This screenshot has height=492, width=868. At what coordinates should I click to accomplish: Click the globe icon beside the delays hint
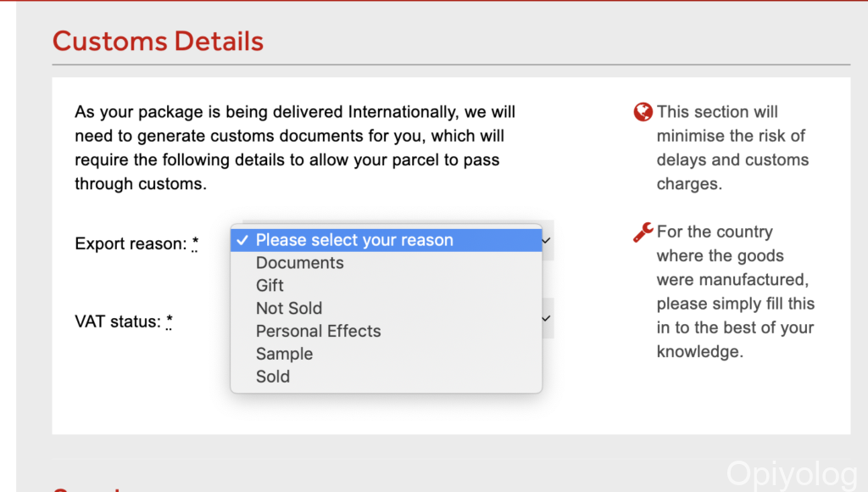(x=643, y=112)
